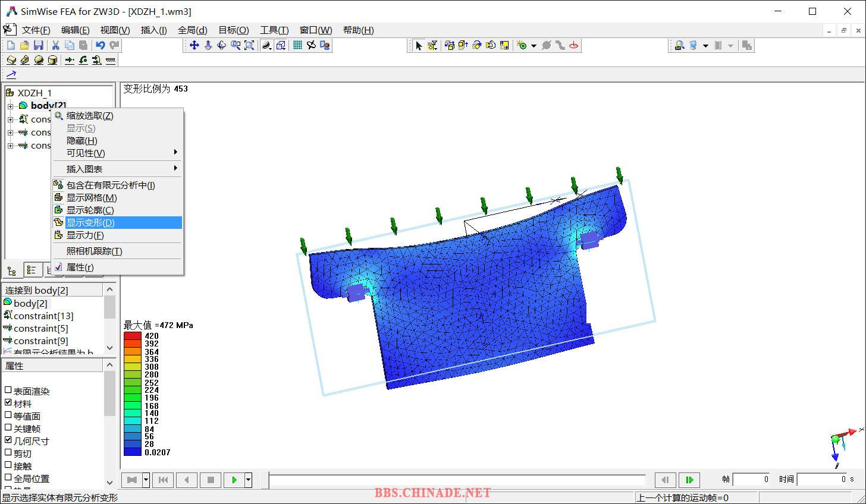Open the 视图(V) menu
This screenshot has height=504, width=866.
point(115,30)
